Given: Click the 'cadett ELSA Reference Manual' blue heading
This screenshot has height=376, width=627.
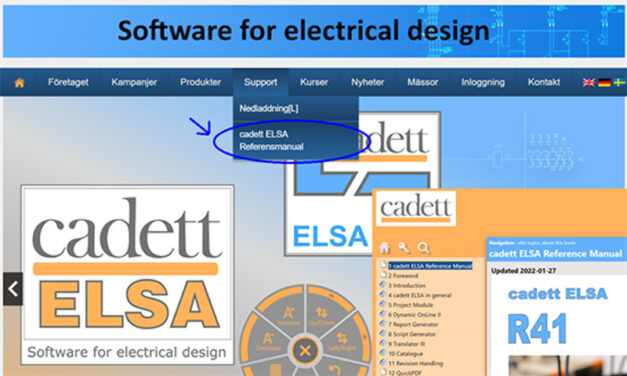Looking at the screenshot, I should click(x=555, y=254).
